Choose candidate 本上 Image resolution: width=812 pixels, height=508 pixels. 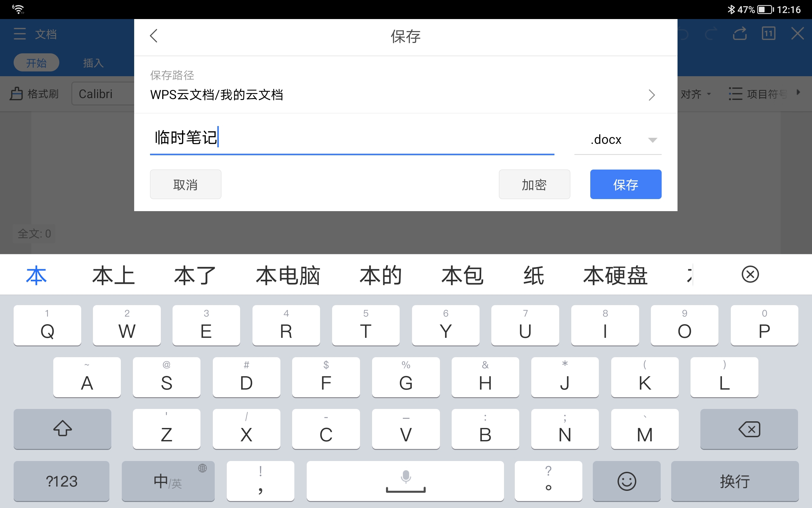[114, 275]
